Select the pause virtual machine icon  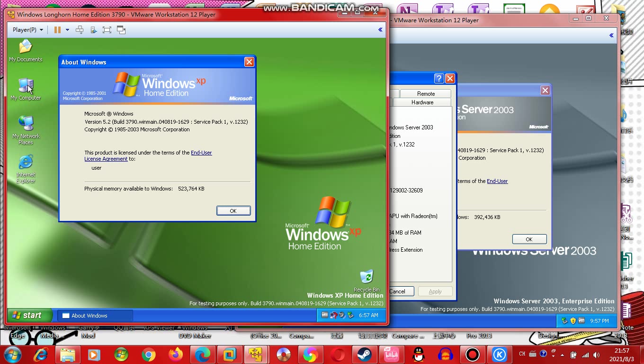(58, 29)
